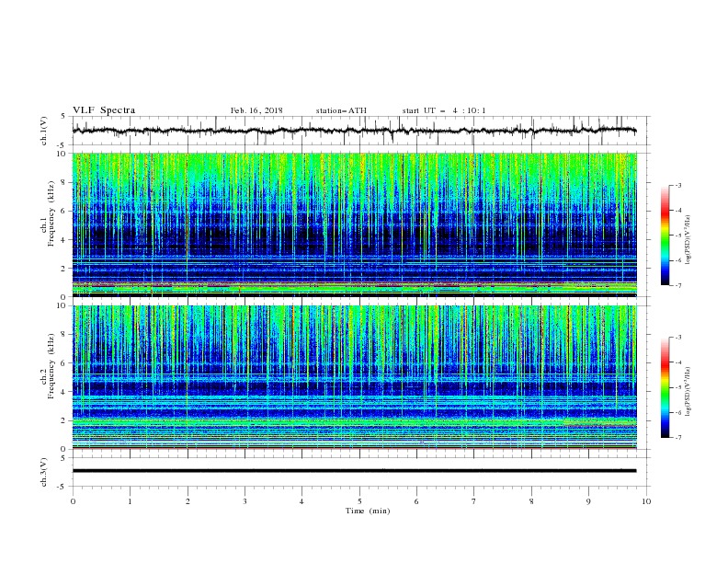Viewport: 728px width, 563px height.
Task: Select the "Feb. 16, 2018" date text
Action: tap(256, 110)
